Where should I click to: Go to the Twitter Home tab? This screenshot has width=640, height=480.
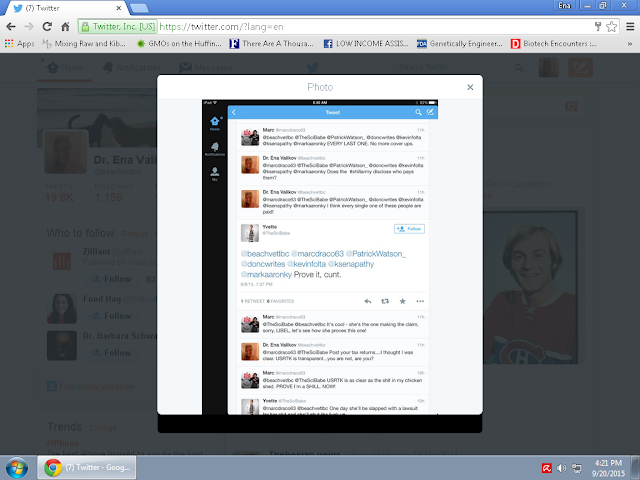(x=64, y=68)
